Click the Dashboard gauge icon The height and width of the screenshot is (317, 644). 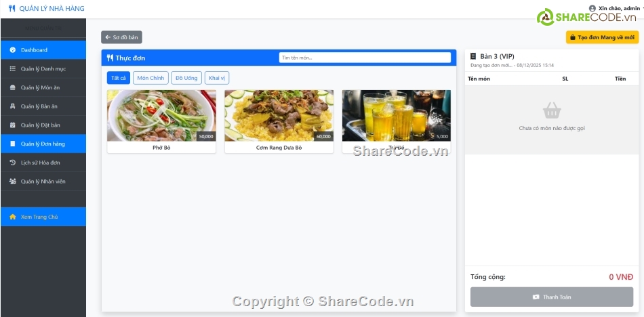[x=12, y=50]
